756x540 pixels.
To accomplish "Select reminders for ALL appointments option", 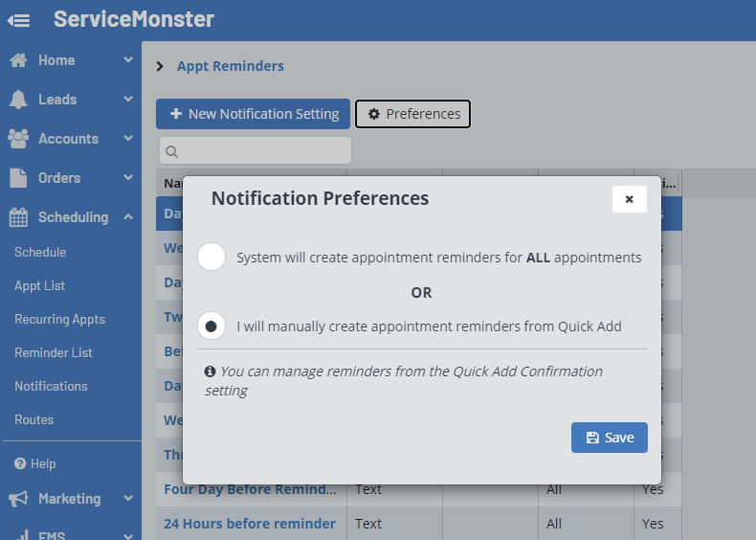I will [x=211, y=257].
